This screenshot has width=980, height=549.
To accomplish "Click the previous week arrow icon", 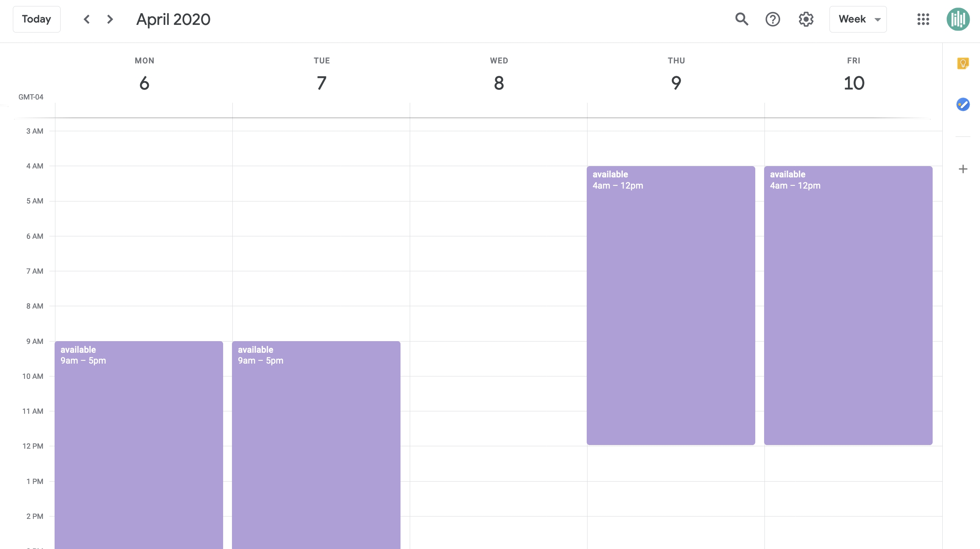I will tap(86, 19).
